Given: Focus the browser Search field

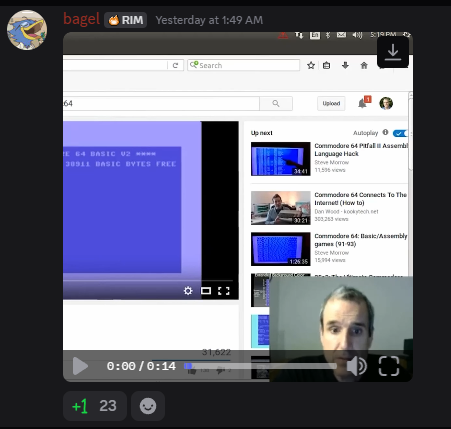Looking at the screenshot, I should coord(244,65).
